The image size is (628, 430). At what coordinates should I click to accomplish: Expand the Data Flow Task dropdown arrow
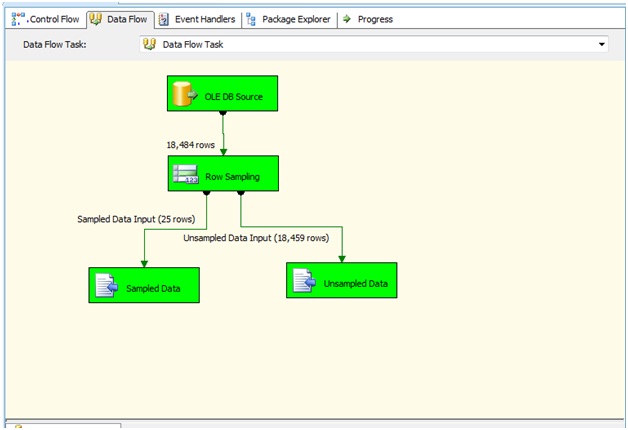(602, 44)
